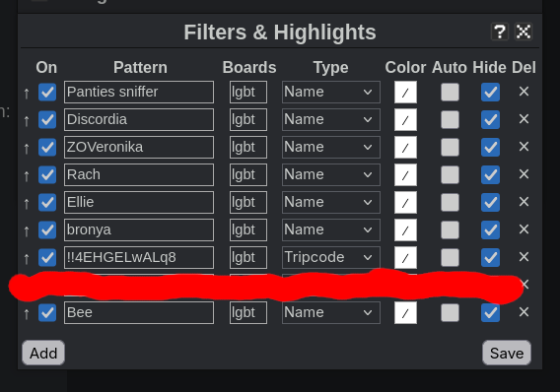Disable the Discordia filter On checkbox

[x=47, y=119]
